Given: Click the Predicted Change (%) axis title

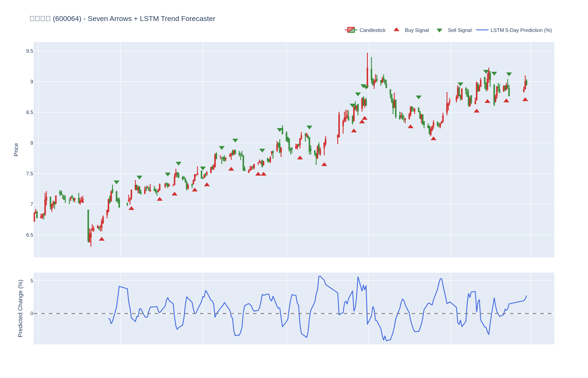Looking at the screenshot, I should [20, 308].
